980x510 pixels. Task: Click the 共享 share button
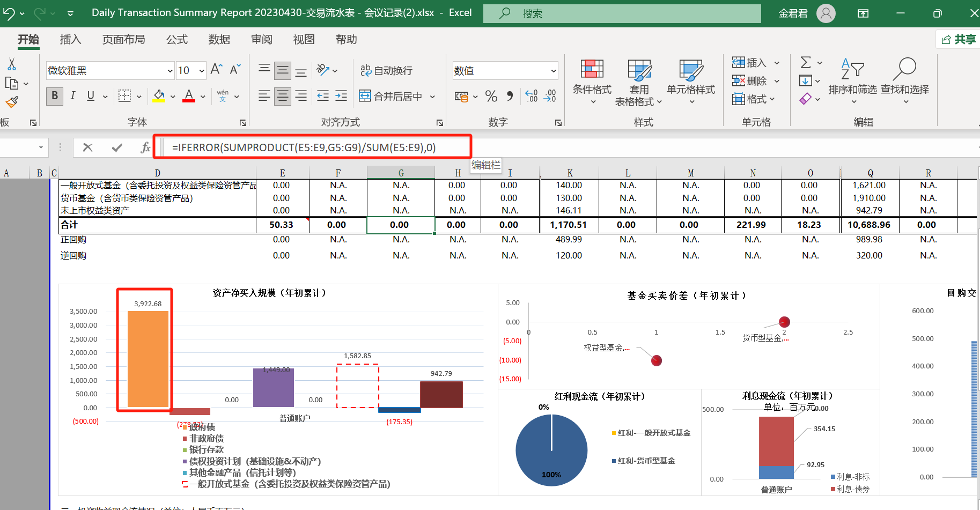(x=959, y=39)
